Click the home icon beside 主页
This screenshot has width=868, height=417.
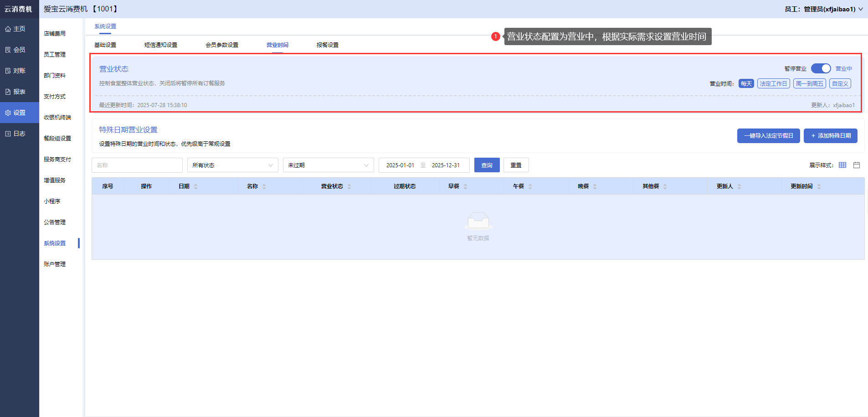pos(8,29)
